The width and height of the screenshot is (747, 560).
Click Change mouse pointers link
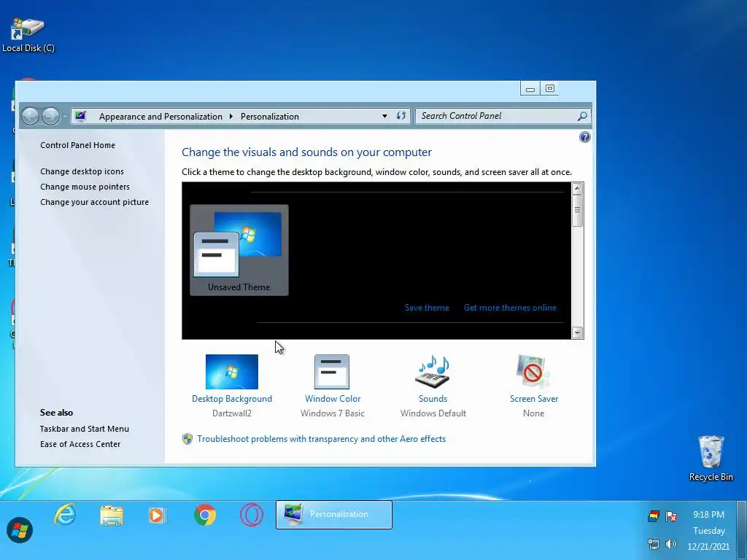[x=85, y=187]
